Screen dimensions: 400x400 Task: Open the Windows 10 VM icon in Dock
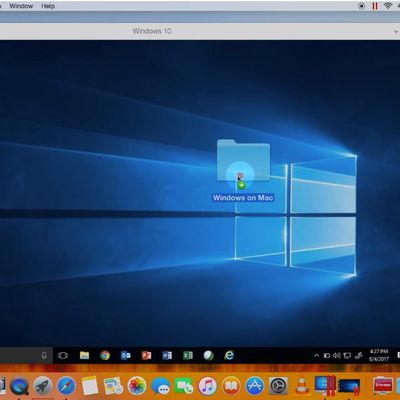click(349, 387)
